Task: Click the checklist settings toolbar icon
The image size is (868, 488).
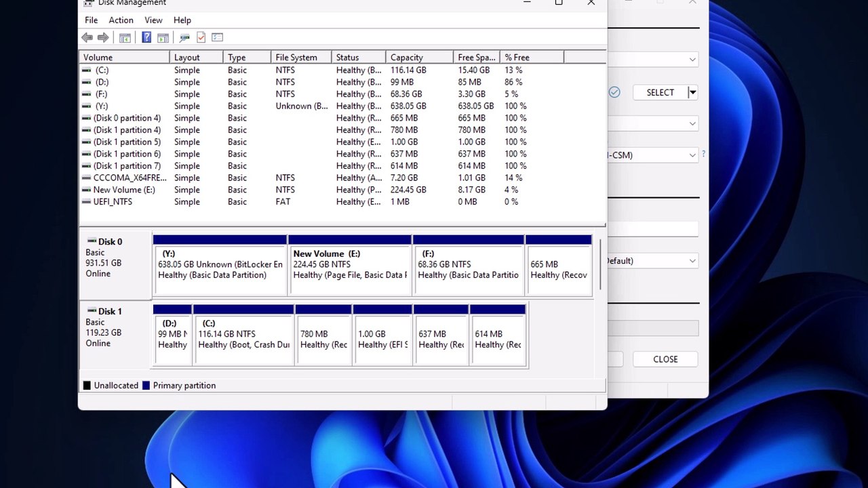Action: tap(217, 38)
